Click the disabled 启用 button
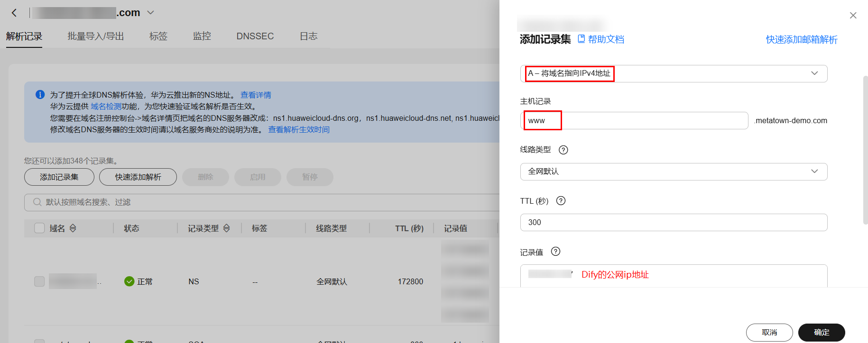This screenshot has width=868, height=343. pyautogui.click(x=258, y=177)
